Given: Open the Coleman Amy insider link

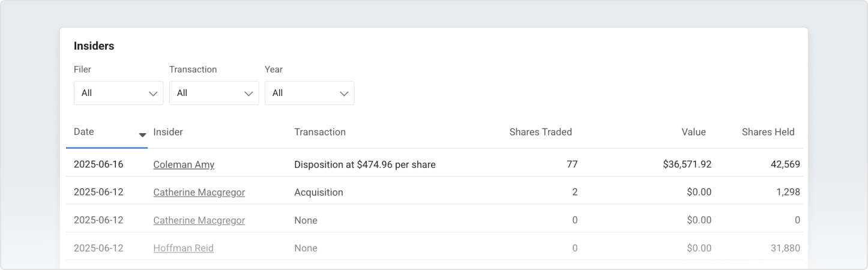Looking at the screenshot, I should [184, 164].
